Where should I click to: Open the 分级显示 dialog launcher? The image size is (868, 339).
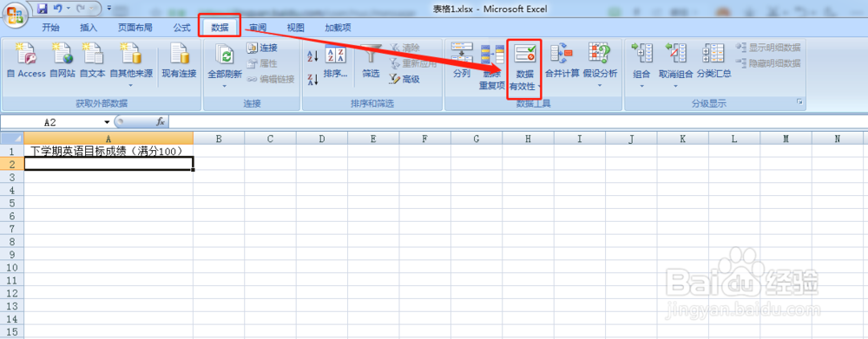(799, 102)
